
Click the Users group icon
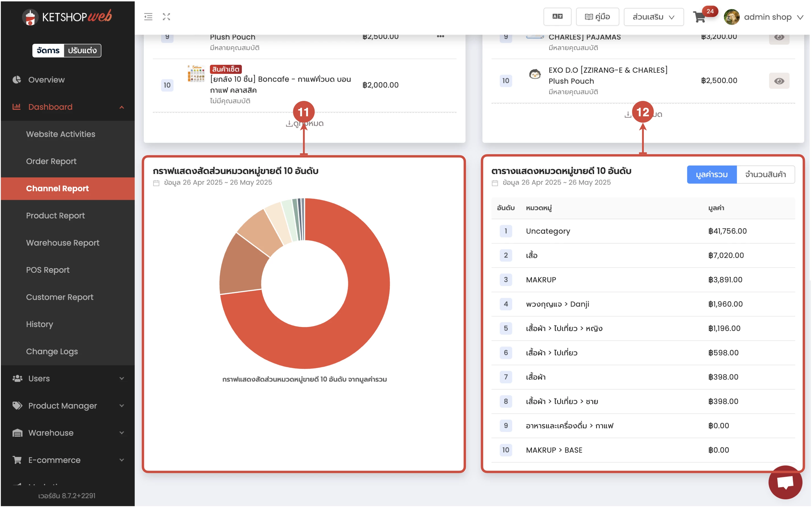17,378
